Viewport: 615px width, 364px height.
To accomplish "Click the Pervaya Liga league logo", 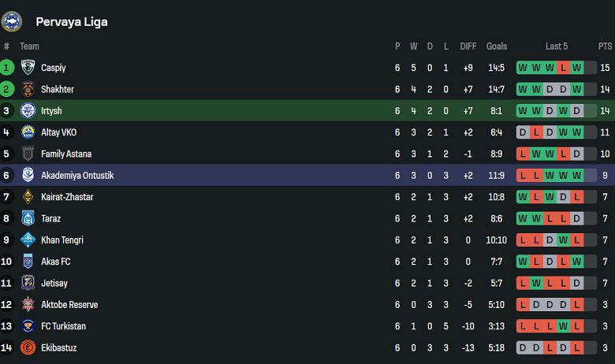I will coord(12,21).
